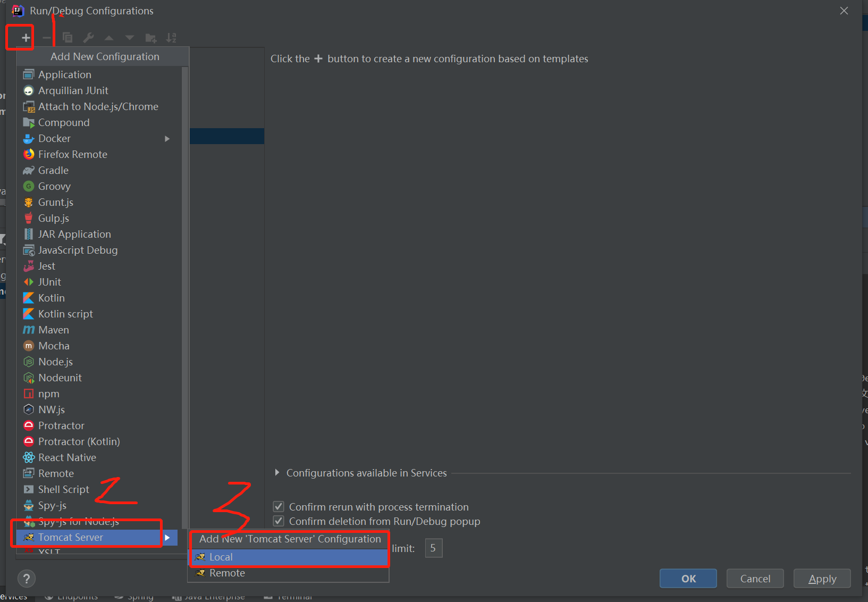
Task: Click the Tomcat Server submenu arrow
Action: click(x=167, y=538)
